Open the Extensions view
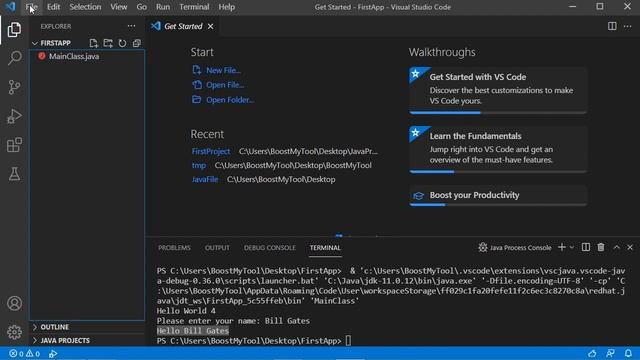Viewport: 640px width, 360px height. (14, 145)
